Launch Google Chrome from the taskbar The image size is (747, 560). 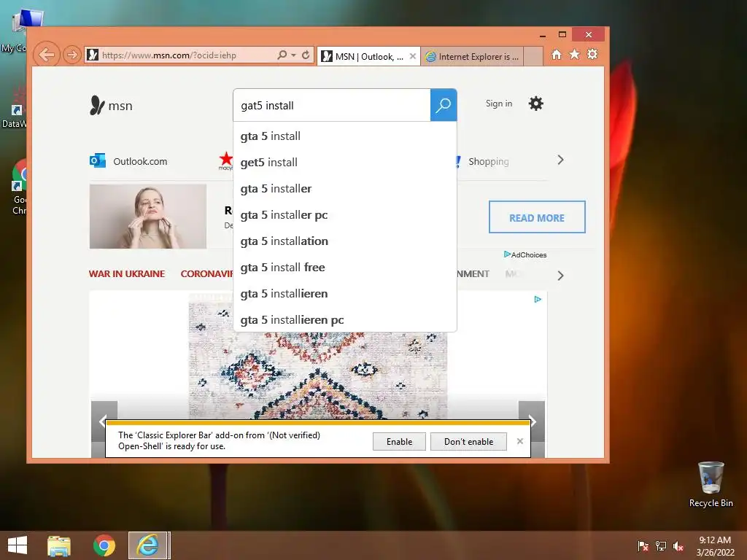pos(104,545)
